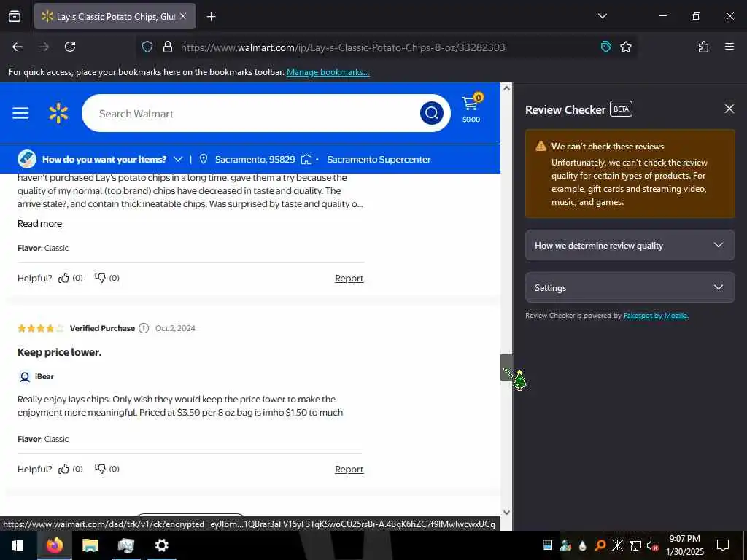Report the Keep price lower review
The width and height of the screenshot is (747, 560).
pyautogui.click(x=349, y=470)
